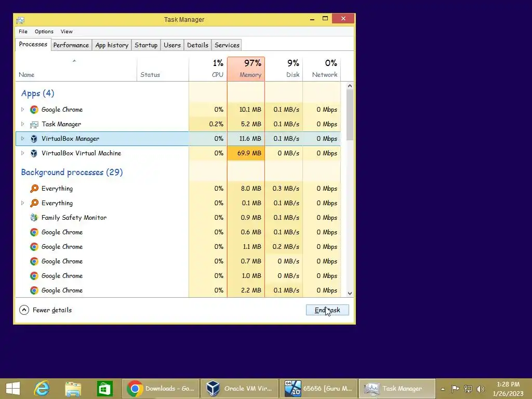532x399 pixels.
Task: Expand the Google Chrome app group
Action: [x=22, y=110]
